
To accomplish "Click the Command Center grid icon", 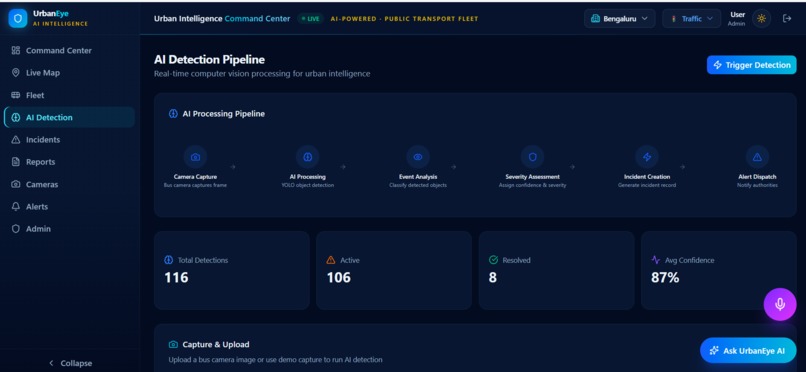I will point(15,50).
